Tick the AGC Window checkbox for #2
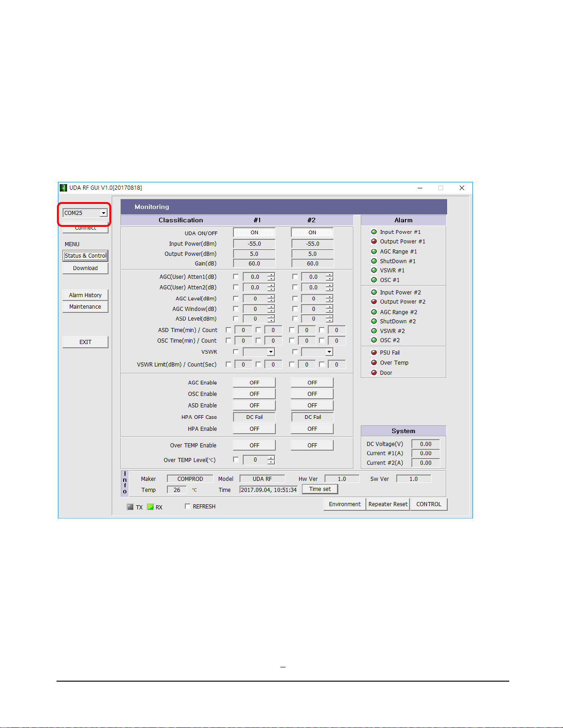The image size is (563, 728). click(x=295, y=309)
